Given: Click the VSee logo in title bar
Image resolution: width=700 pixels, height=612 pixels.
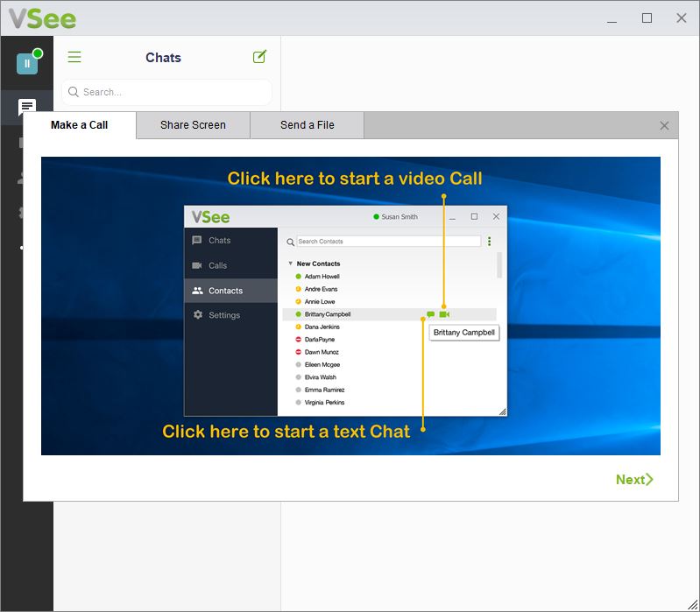Looking at the screenshot, I should tap(42, 18).
